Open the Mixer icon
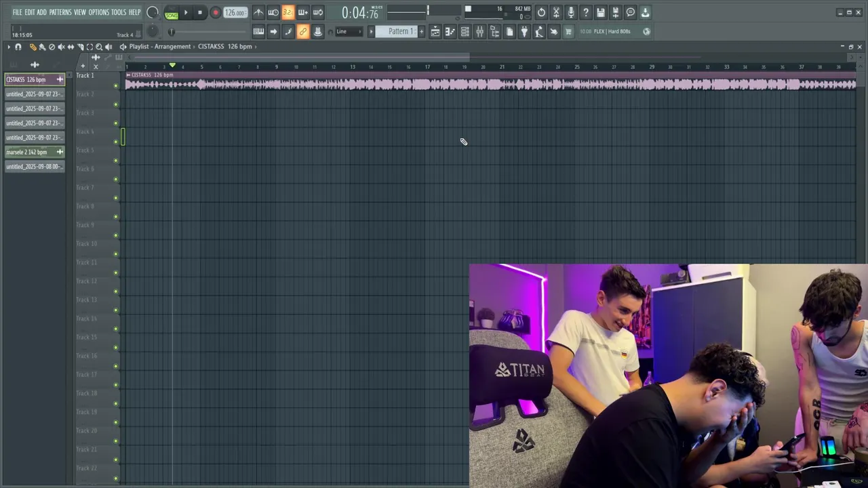The height and width of the screenshot is (488, 868). point(479,31)
